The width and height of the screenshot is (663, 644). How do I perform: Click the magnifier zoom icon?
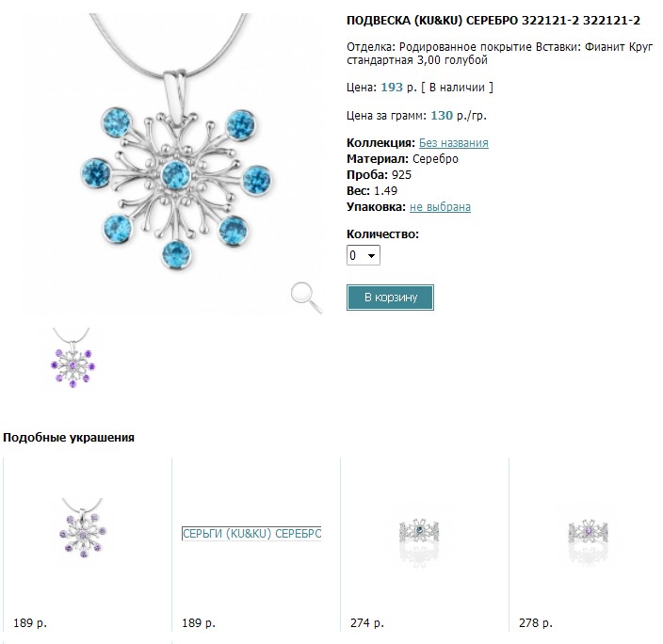pos(306,297)
